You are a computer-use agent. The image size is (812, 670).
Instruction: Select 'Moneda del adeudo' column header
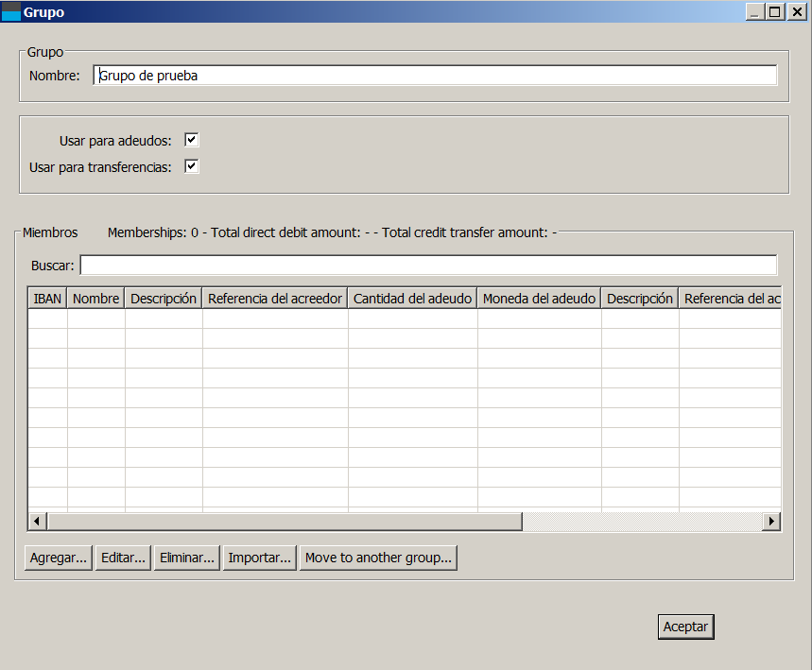point(539,299)
